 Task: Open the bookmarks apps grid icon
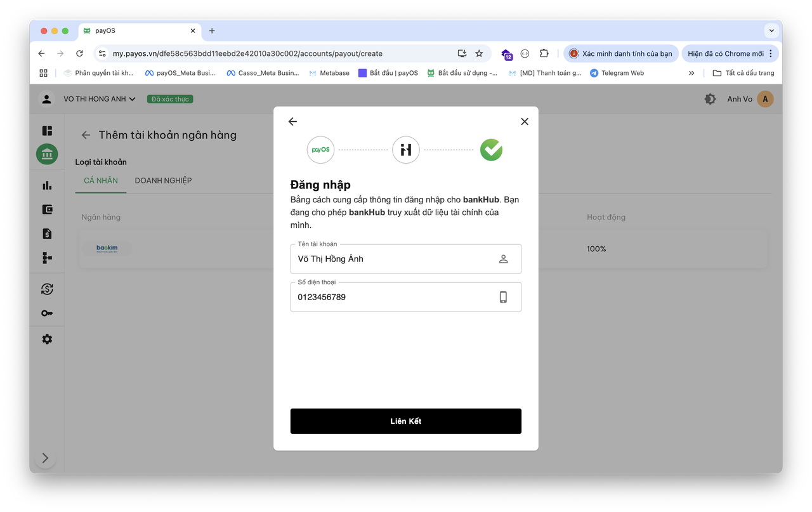tap(43, 73)
